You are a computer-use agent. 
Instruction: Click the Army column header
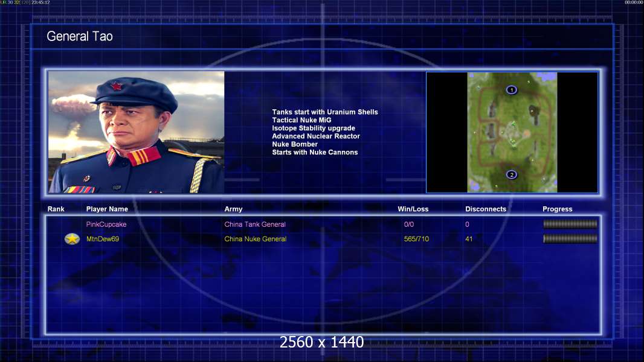tap(233, 209)
